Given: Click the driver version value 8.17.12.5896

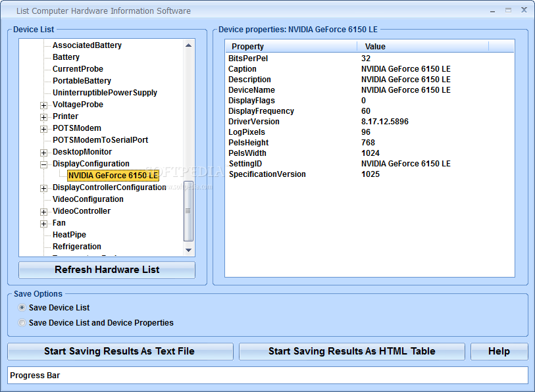Looking at the screenshot, I should 385,122.
